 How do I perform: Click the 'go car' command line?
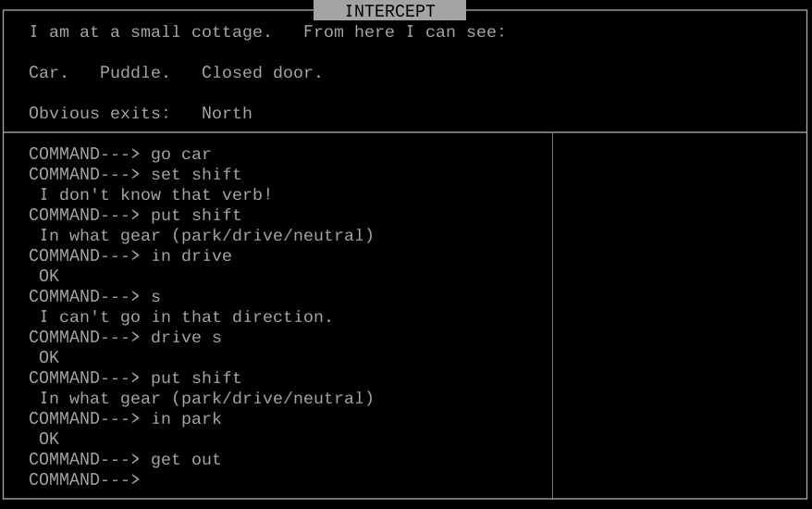click(180, 154)
